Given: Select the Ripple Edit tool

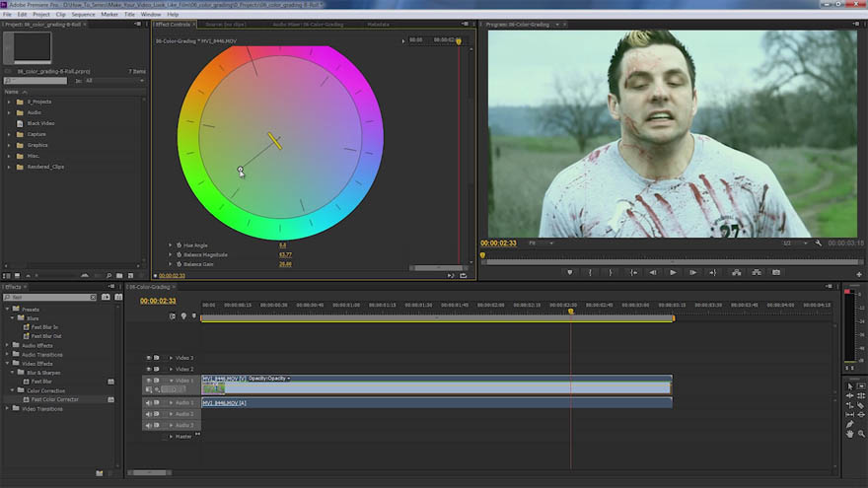Looking at the screenshot, I should click(849, 395).
